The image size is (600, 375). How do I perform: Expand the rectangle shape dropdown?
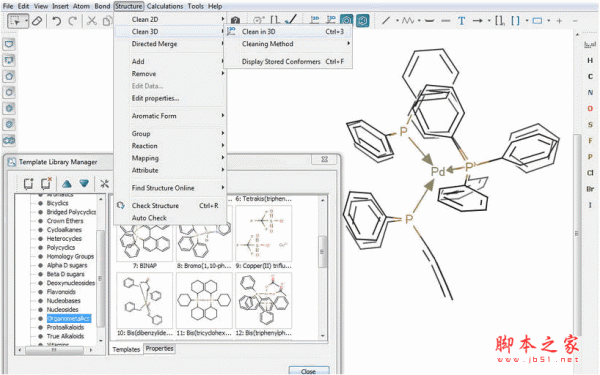tap(549, 20)
